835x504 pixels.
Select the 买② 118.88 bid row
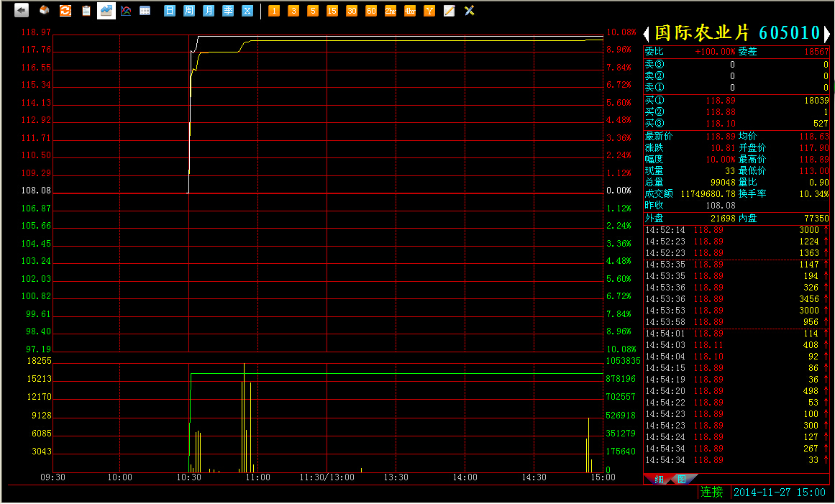coord(736,111)
